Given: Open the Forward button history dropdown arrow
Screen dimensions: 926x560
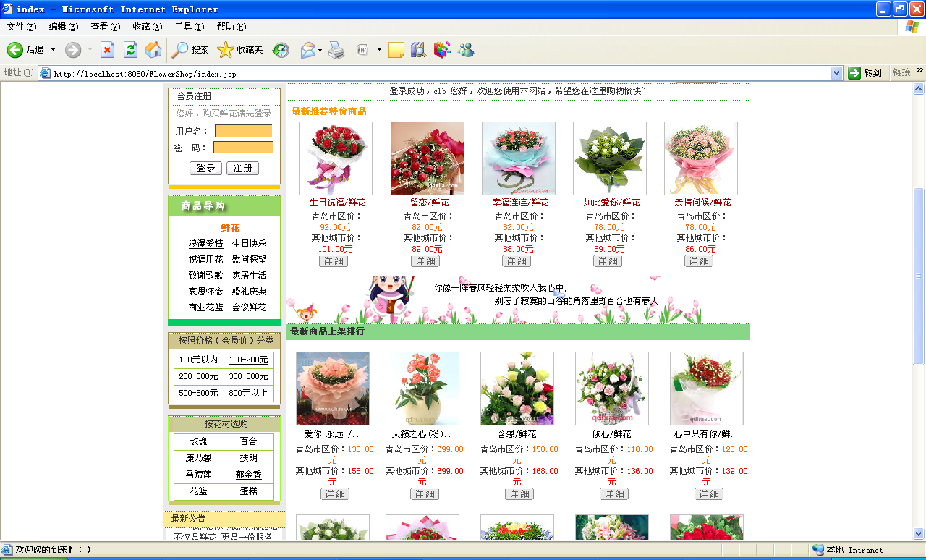Looking at the screenshot, I should (90, 50).
